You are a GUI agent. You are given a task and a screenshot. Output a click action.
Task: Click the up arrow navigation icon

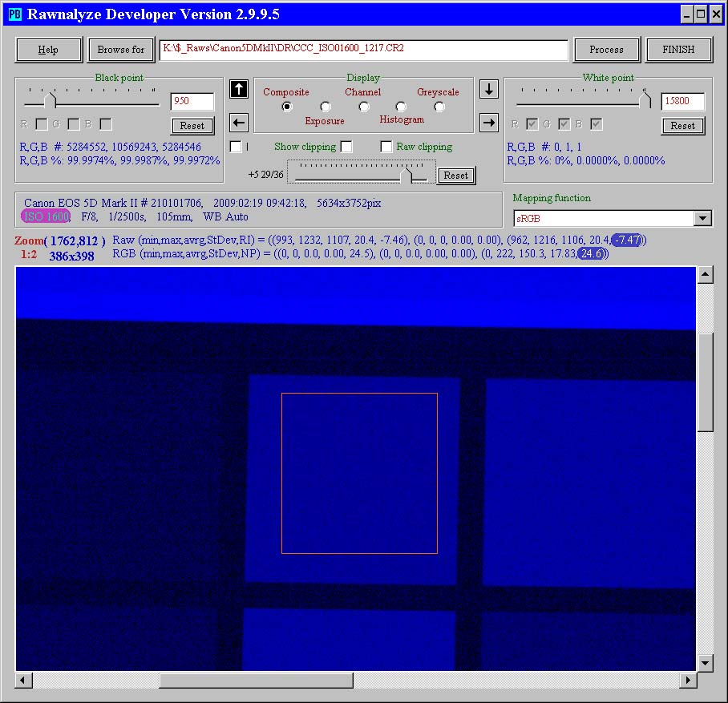click(x=238, y=89)
